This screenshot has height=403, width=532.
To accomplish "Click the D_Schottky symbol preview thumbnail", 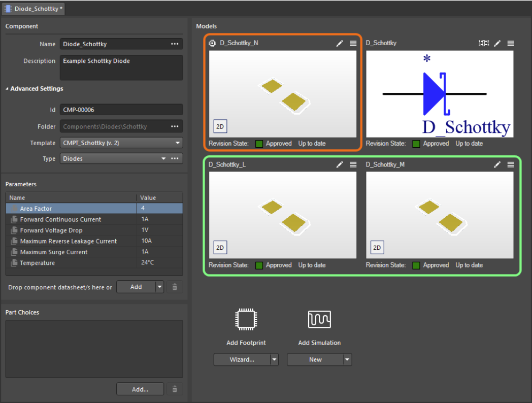I will 440,94.
